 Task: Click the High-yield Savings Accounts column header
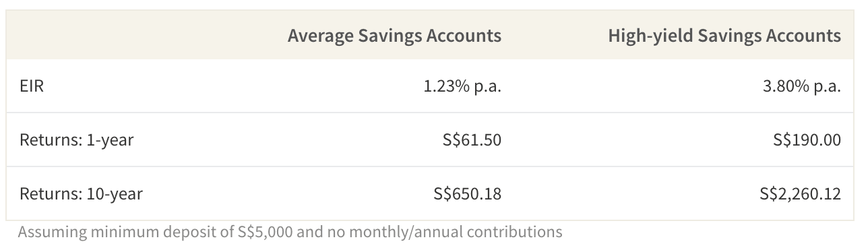tap(724, 36)
